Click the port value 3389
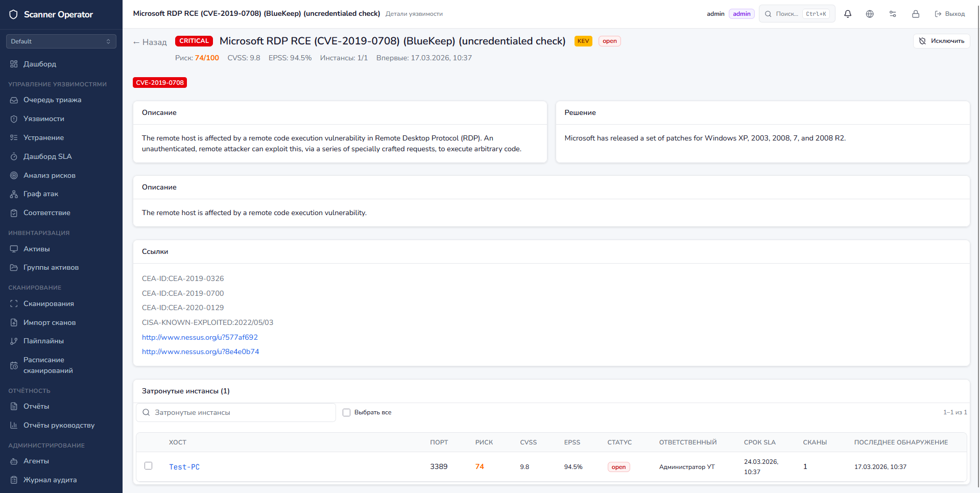This screenshot has height=493, width=980. 439,466
